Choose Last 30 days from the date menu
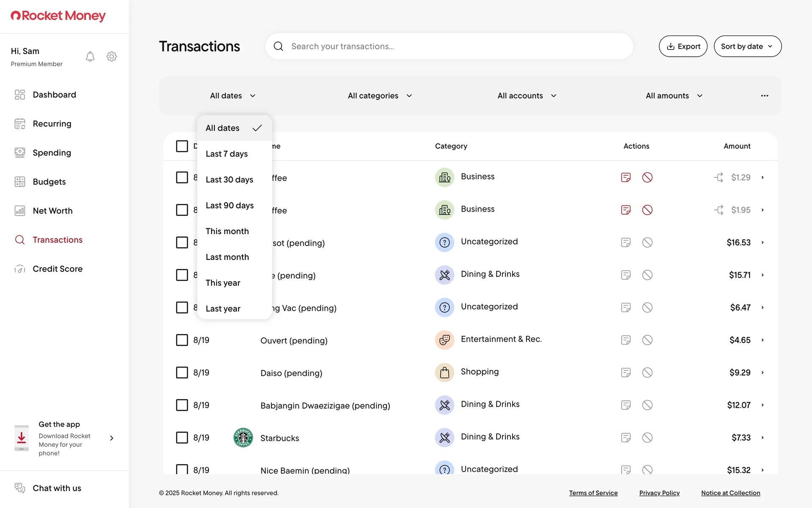812x508 pixels. 229,179
